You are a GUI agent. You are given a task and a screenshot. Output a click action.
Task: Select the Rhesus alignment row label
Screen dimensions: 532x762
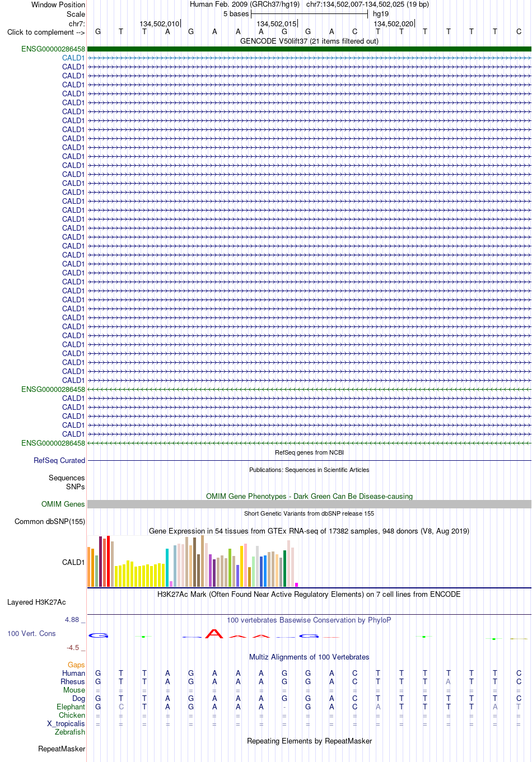coord(73,681)
